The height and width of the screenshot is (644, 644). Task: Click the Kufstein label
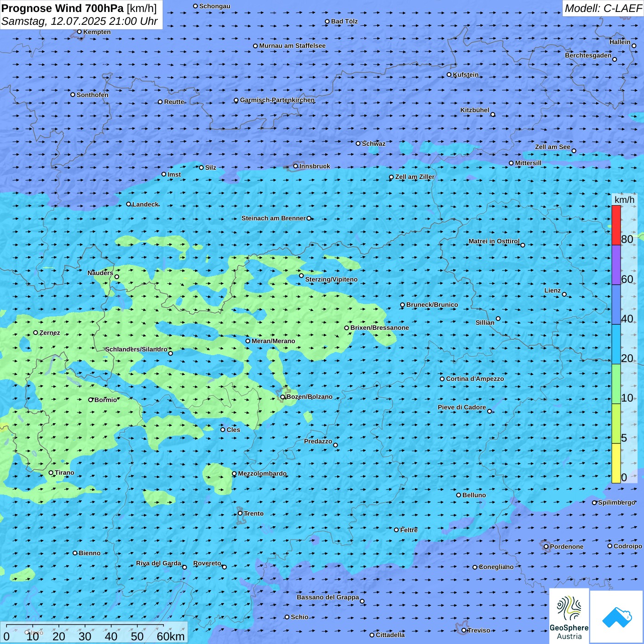pos(466,75)
